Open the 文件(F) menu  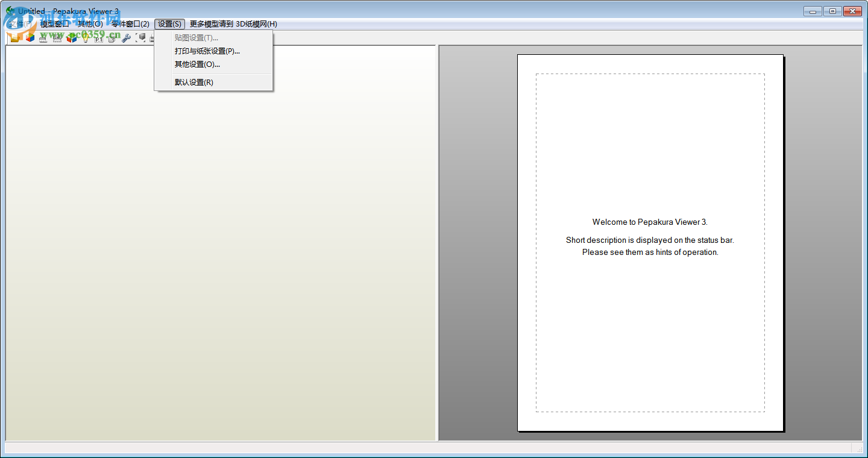pos(20,24)
